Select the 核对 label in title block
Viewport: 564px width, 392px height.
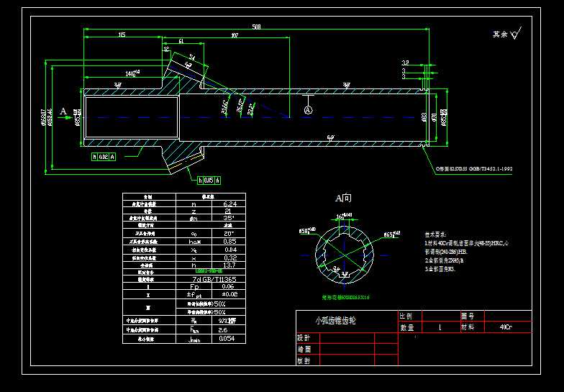pyautogui.click(x=304, y=361)
